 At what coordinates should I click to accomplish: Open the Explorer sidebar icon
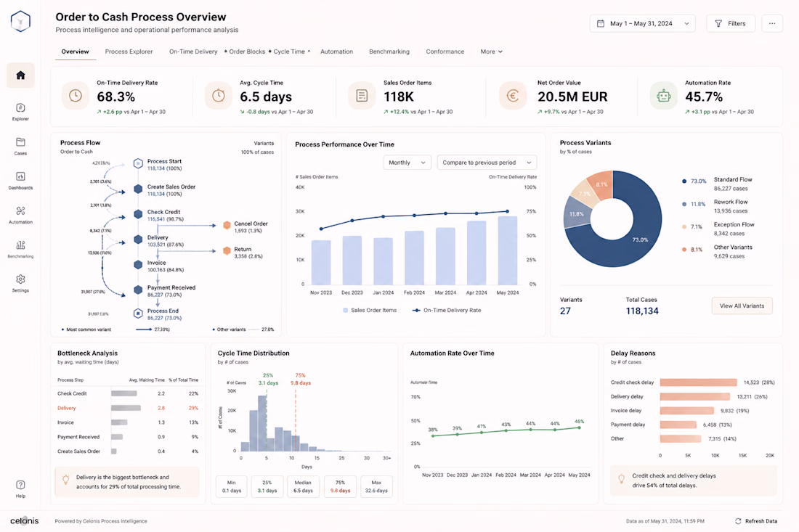20,108
